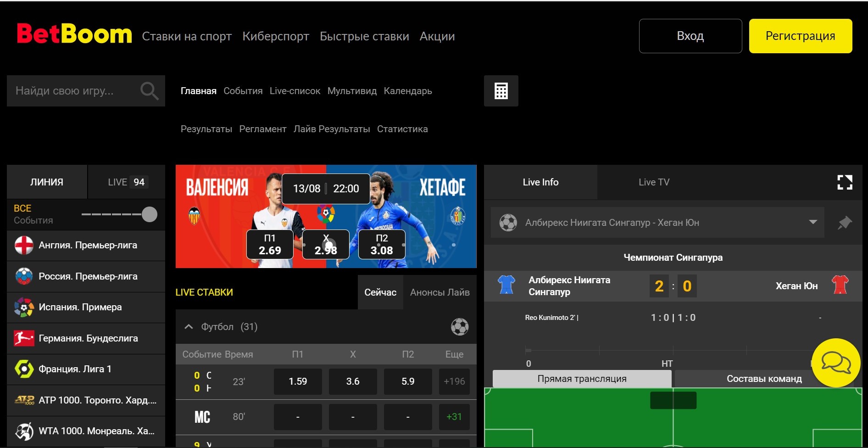Bet on X draw at 2.98 on banner

[326, 245]
